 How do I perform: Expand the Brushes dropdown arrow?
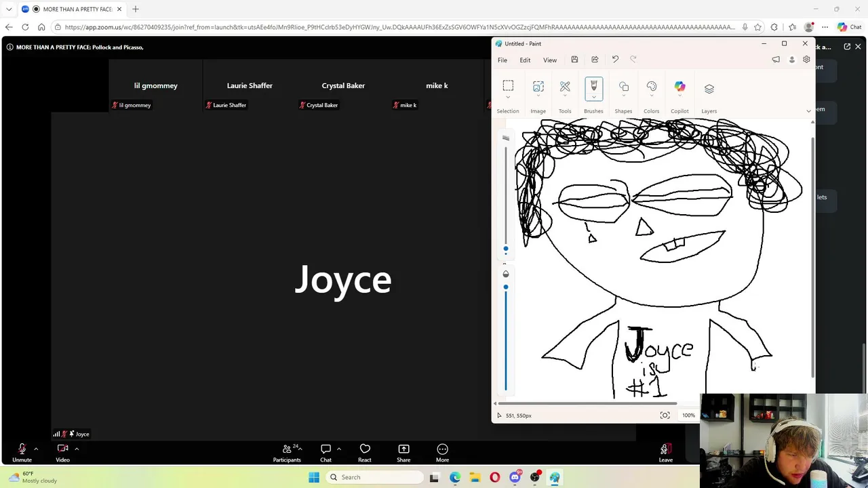click(x=593, y=98)
